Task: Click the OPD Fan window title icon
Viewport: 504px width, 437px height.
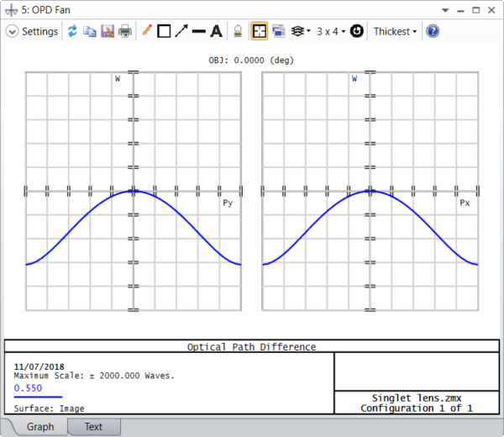Action: pyautogui.click(x=11, y=10)
